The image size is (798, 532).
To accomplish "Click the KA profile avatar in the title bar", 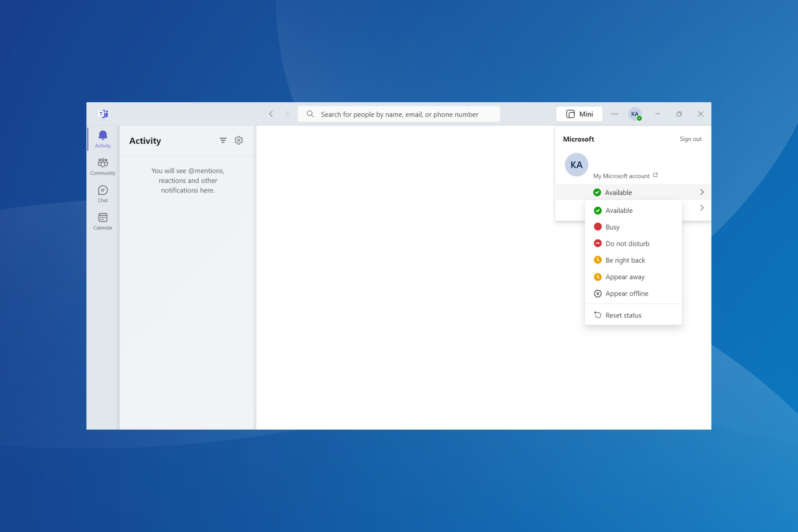I will tap(635, 114).
